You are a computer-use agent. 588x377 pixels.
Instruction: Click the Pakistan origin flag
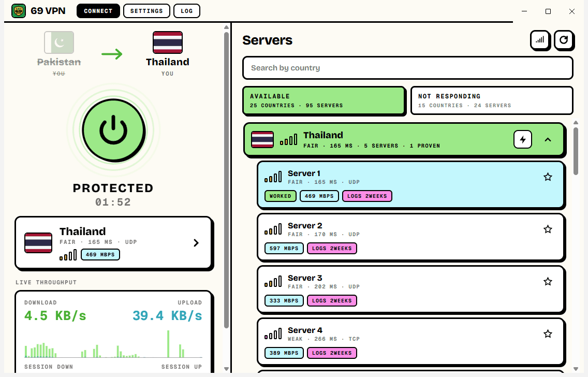[x=59, y=42]
